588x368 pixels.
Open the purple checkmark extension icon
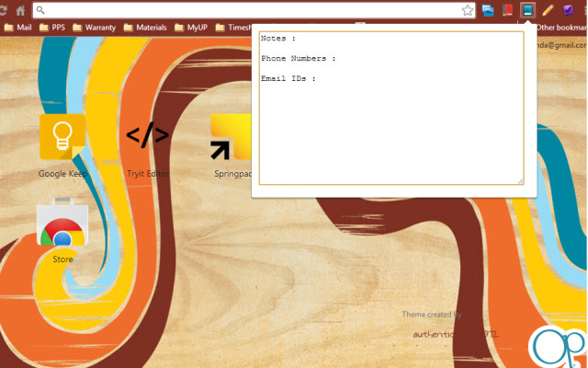568,10
